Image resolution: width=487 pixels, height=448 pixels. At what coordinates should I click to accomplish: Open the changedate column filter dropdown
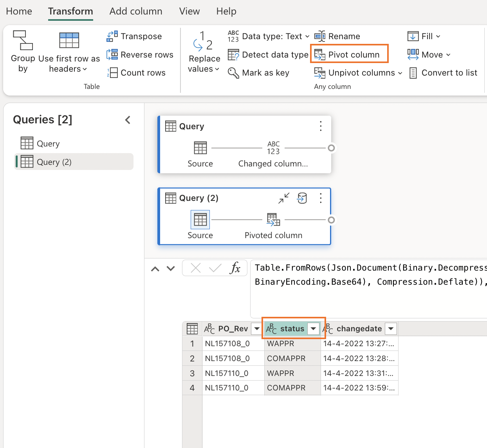(391, 329)
